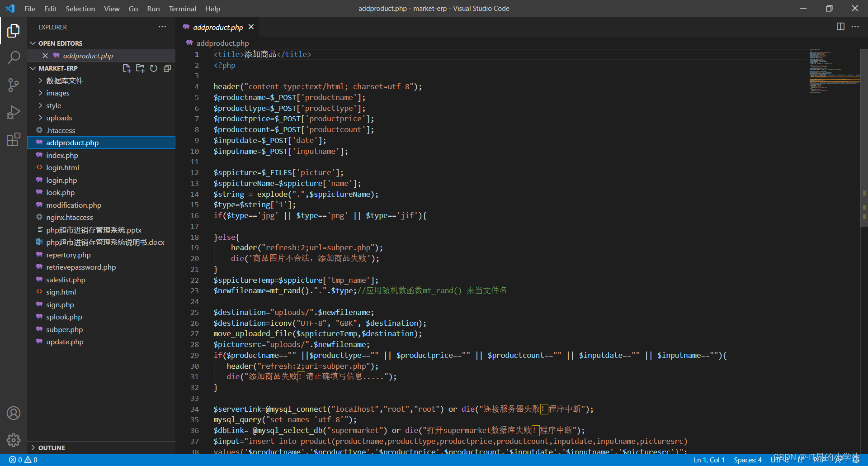Open the Selection menu
Viewport: 868px width, 466px height.
(80, 9)
